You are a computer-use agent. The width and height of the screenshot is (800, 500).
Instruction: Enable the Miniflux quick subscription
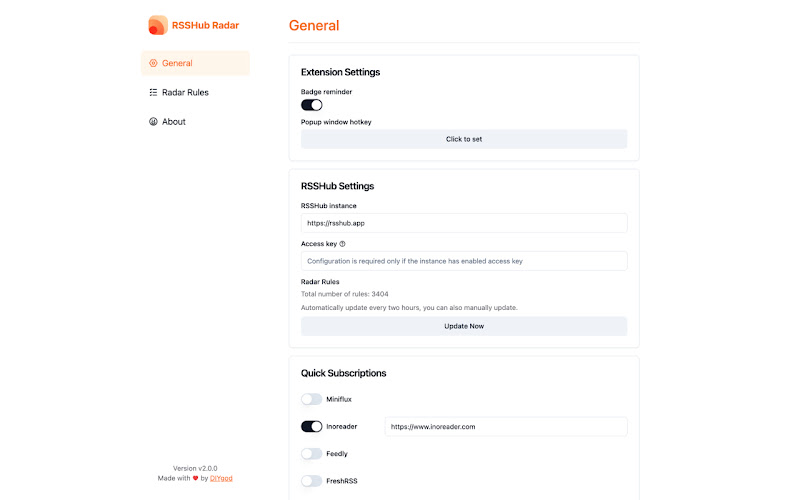pos(312,399)
